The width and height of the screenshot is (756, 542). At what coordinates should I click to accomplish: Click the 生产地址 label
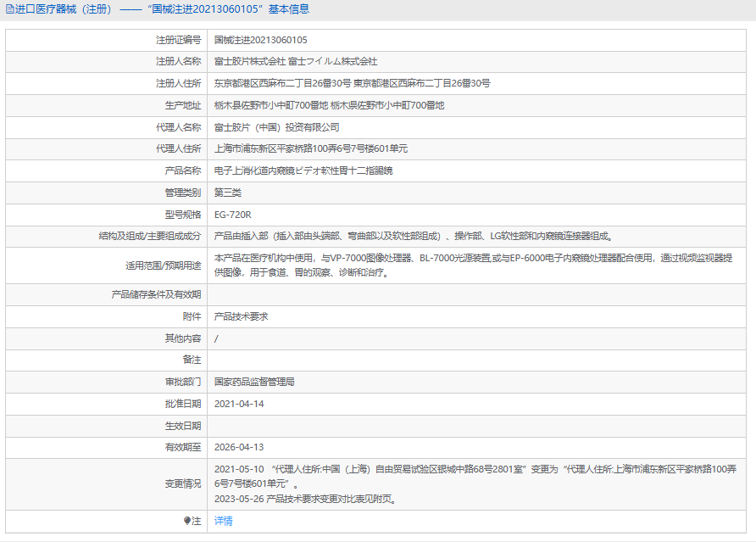point(183,105)
